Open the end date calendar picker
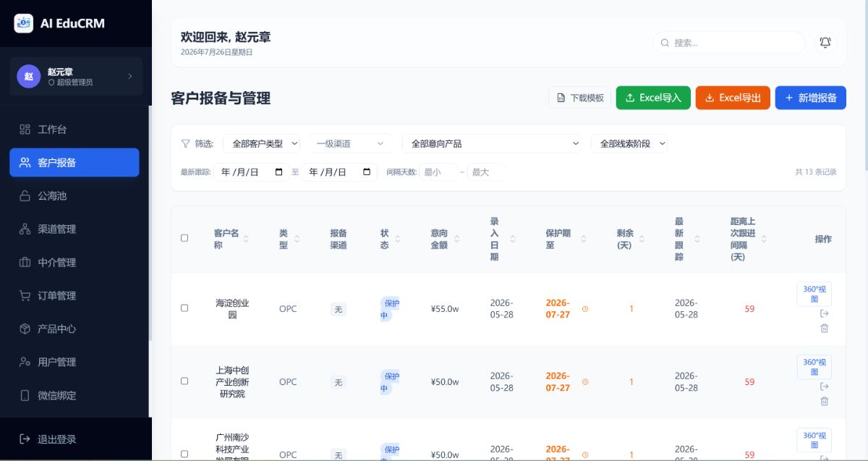Image resolution: width=868 pixels, height=461 pixels. [367, 172]
